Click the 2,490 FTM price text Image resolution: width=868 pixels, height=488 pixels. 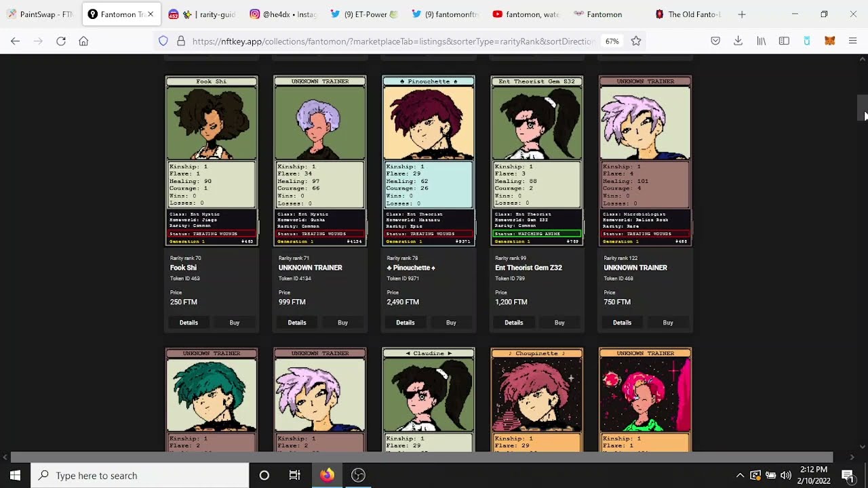403,302
